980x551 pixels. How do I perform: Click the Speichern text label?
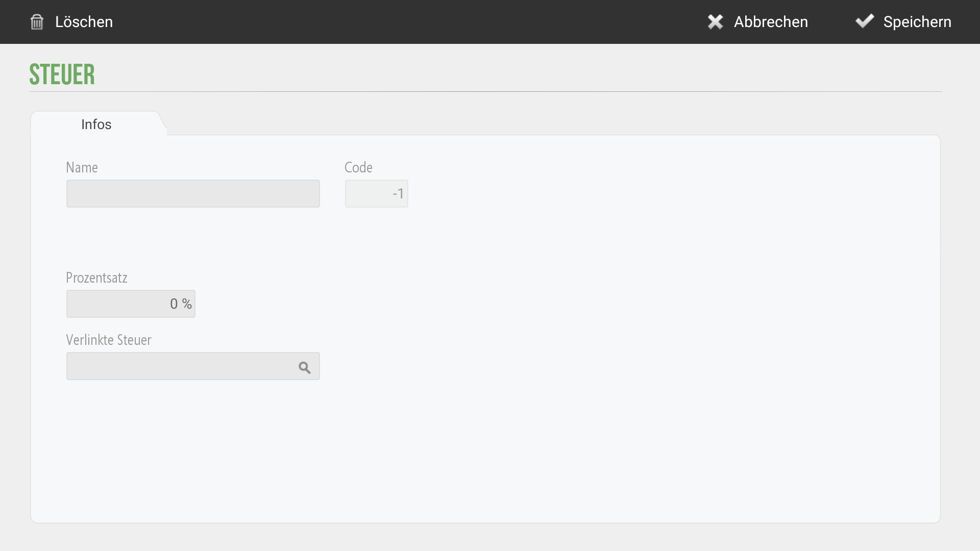tap(917, 22)
